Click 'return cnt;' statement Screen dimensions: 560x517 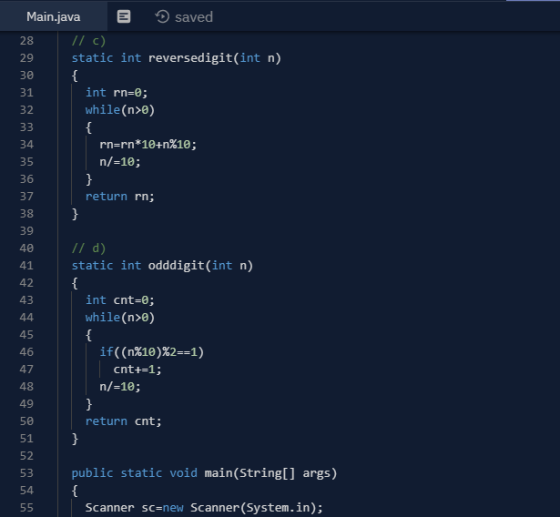tap(123, 421)
